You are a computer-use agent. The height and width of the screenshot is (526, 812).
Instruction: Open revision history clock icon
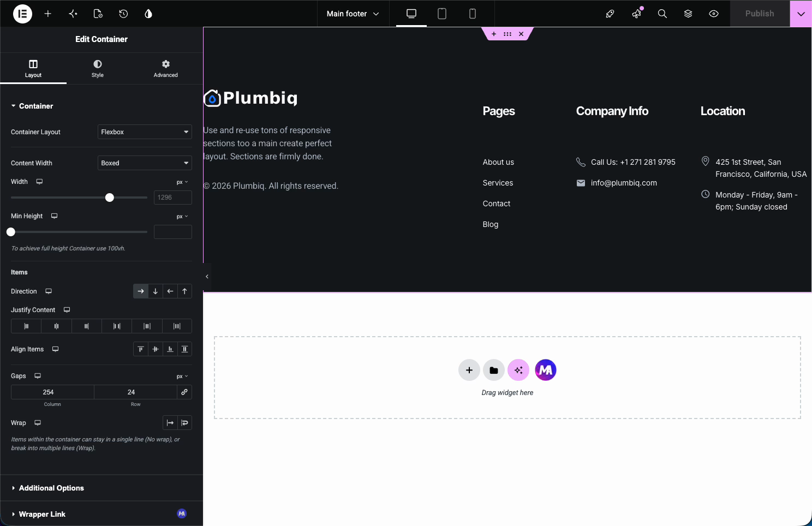point(123,14)
